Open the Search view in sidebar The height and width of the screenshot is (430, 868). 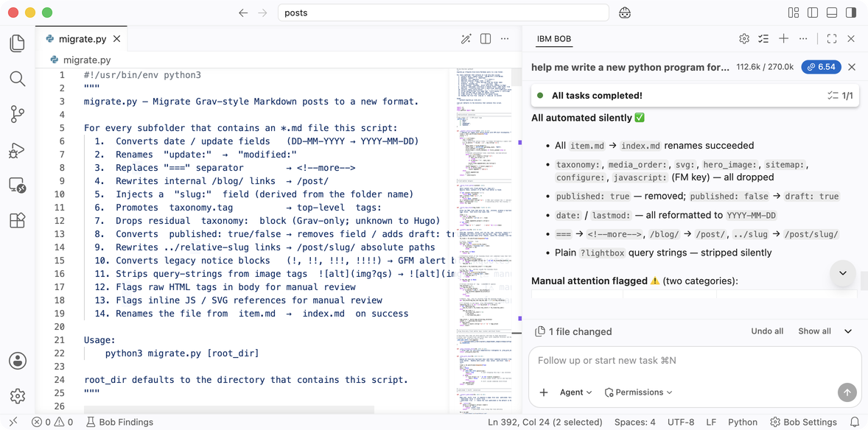point(17,79)
